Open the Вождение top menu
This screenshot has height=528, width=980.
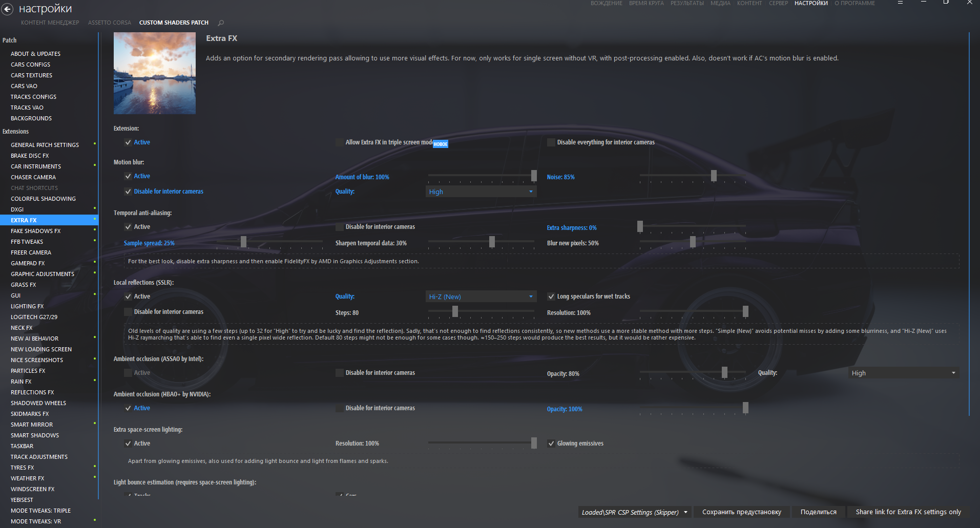click(607, 3)
